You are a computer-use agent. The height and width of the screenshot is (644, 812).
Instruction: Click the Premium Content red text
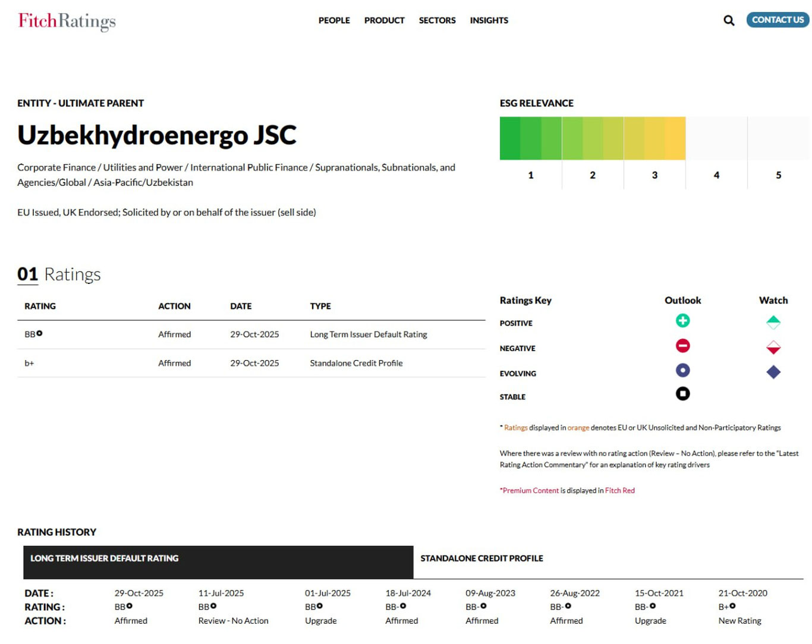click(530, 491)
